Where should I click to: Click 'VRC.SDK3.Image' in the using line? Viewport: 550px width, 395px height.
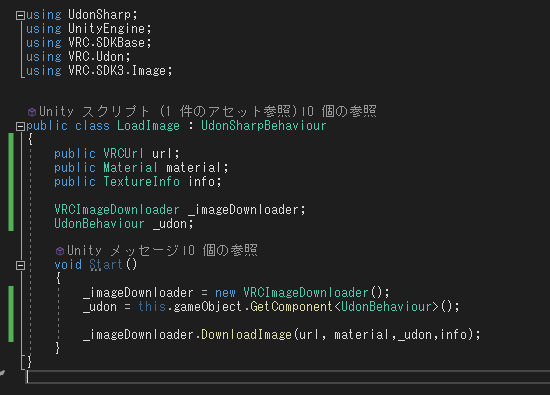[x=116, y=71]
